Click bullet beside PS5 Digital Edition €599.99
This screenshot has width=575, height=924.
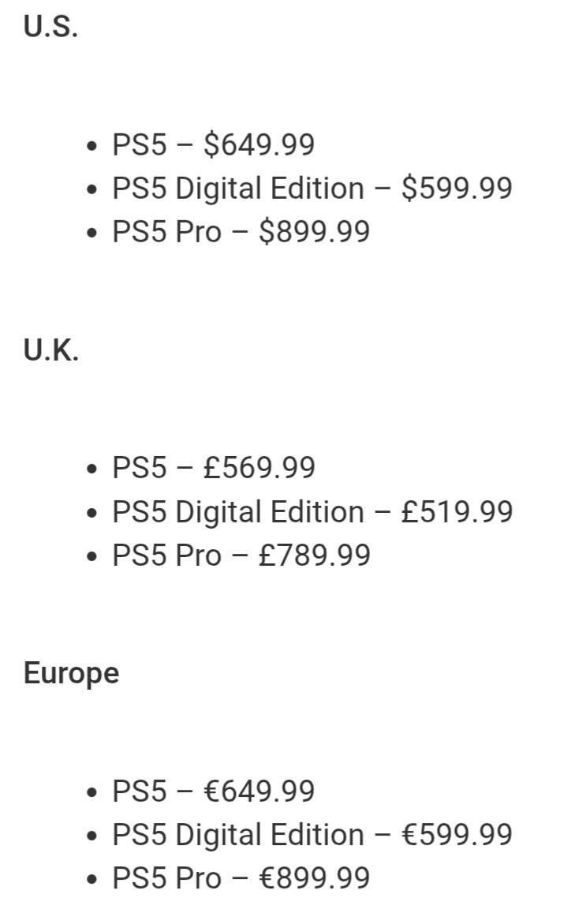(94, 836)
